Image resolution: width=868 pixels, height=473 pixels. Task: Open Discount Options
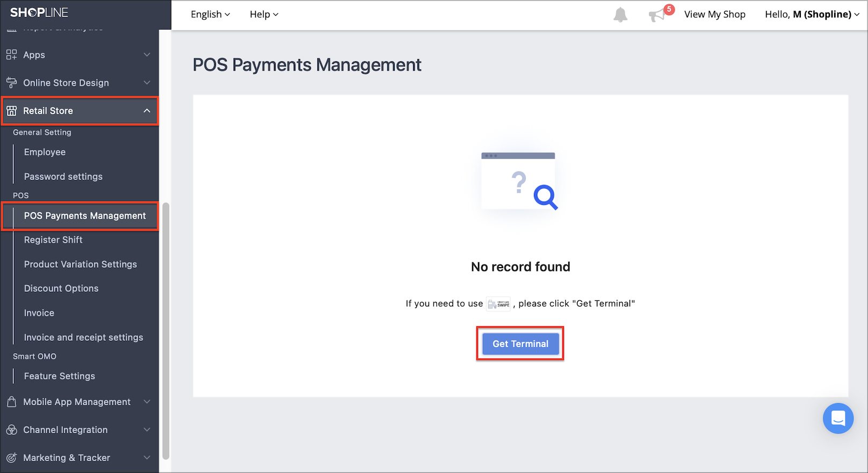click(61, 289)
